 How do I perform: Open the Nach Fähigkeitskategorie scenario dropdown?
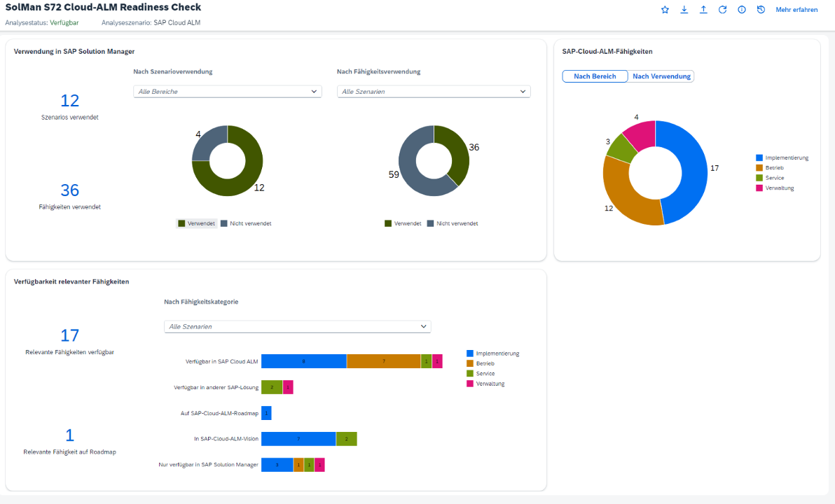click(297, 326)
